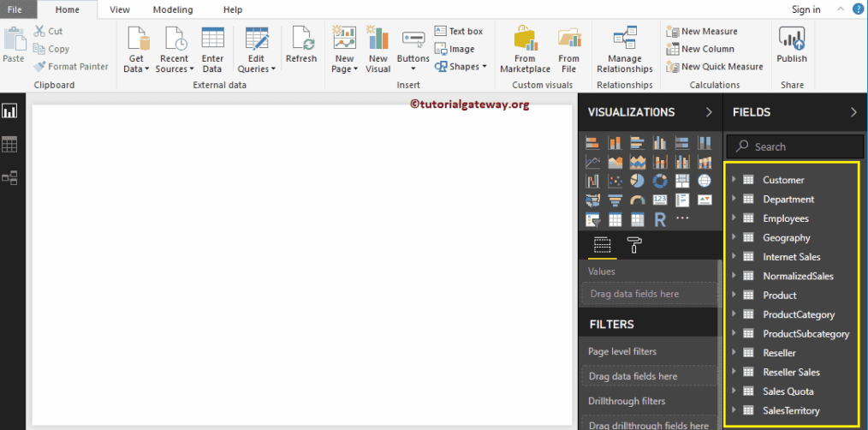Insert an R script visual
Screen dimensions: 868x430
660,219
